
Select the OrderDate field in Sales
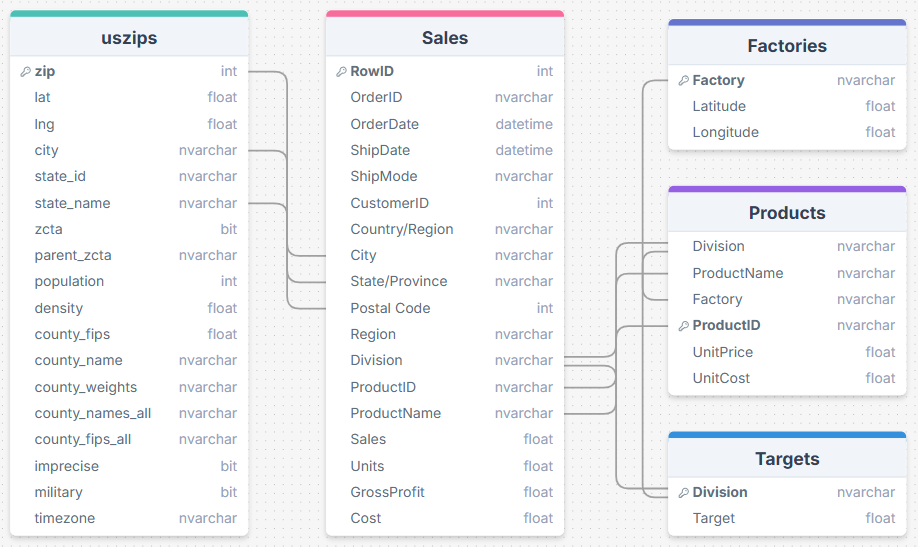[x=385, y=124]
